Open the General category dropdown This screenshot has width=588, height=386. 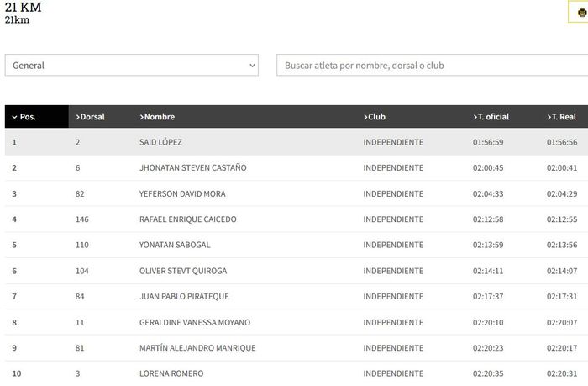click(131, 66)
